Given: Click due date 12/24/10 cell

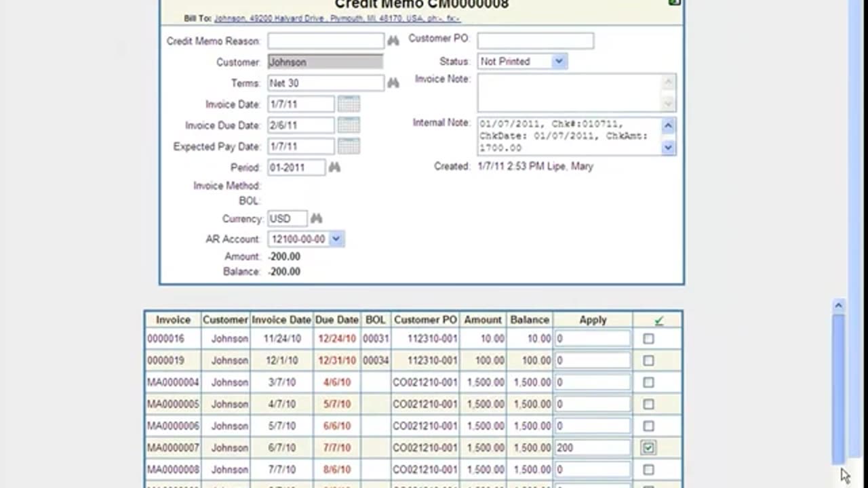Looking at the screenshot, I should pyautogui.click(x=337, y=339).
